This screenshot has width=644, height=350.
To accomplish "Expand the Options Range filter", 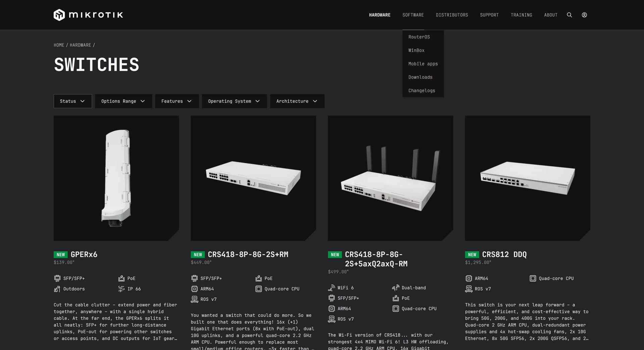I will click(123, 101).
